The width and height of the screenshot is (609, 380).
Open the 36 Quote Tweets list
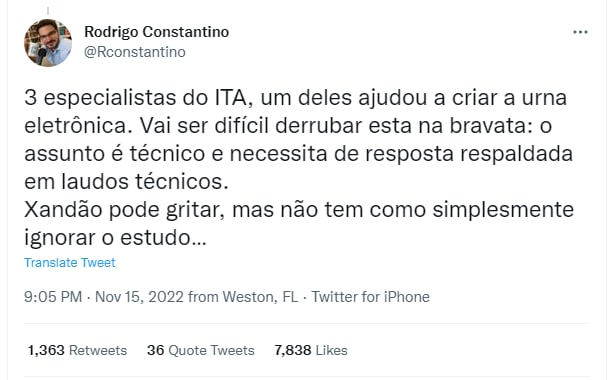[x=200, y=350]
